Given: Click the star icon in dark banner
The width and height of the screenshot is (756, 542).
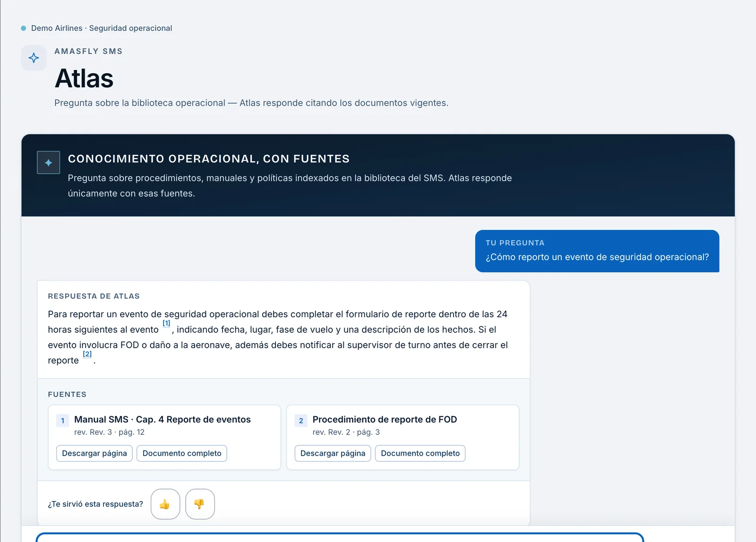Looking at the screenshot, I should click(x=48, y=162).
